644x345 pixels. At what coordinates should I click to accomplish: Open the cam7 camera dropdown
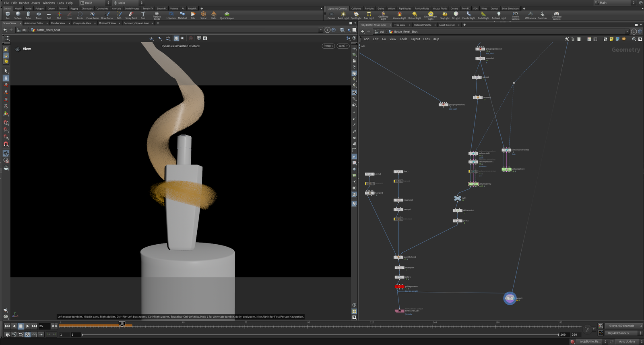pos(343,46)
